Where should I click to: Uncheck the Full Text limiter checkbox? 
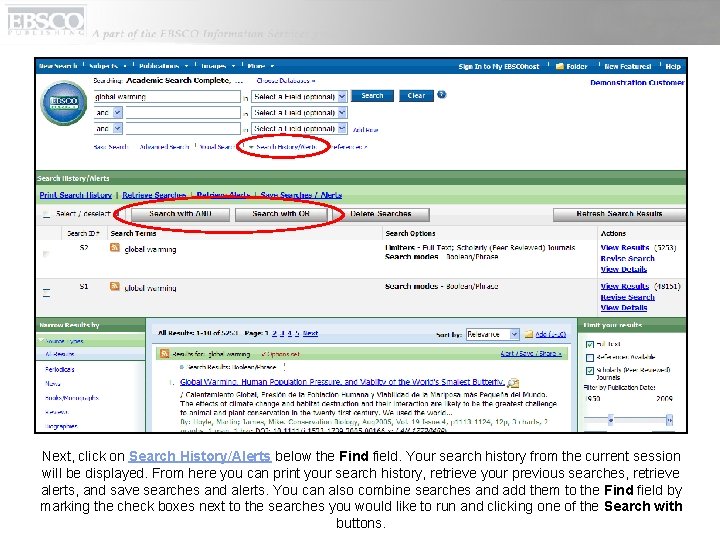(590, 344)
